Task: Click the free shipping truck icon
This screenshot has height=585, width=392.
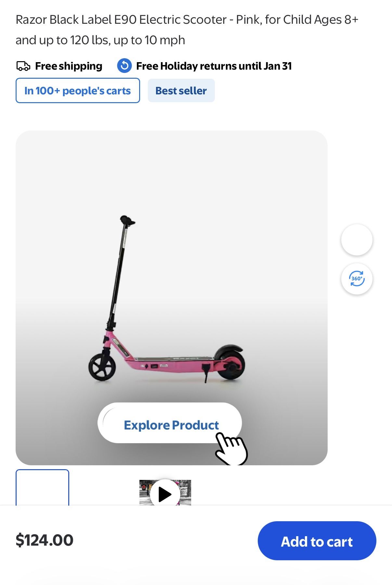Action: [23, 66]
